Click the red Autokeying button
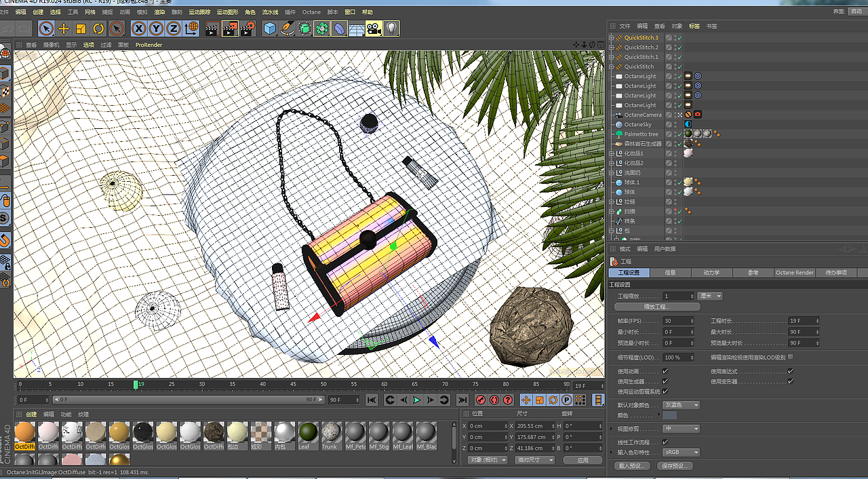 494,400
